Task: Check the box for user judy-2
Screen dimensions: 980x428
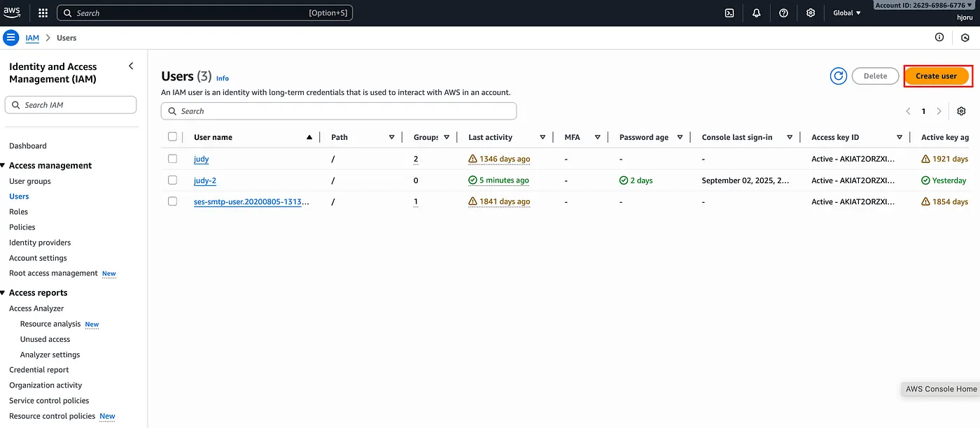Action: pyautogui.click(x=172, y=180)
